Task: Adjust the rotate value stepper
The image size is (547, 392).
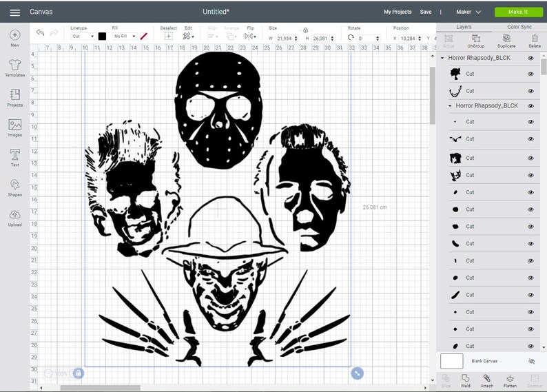Action: tap(377, 39)
